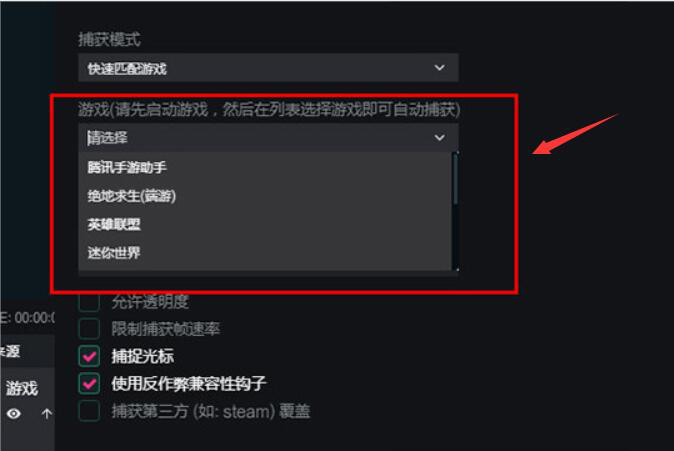Click the game list vertical scrollbar thumb
The height and width of the screenshot is (451, 674).
pyautogui.click(x=456, y=178)
